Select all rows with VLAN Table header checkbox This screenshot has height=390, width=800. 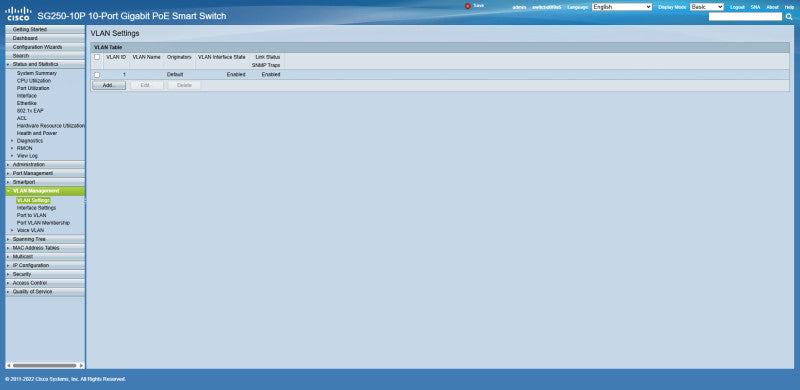pyautogui.click(x=97, y=57)
